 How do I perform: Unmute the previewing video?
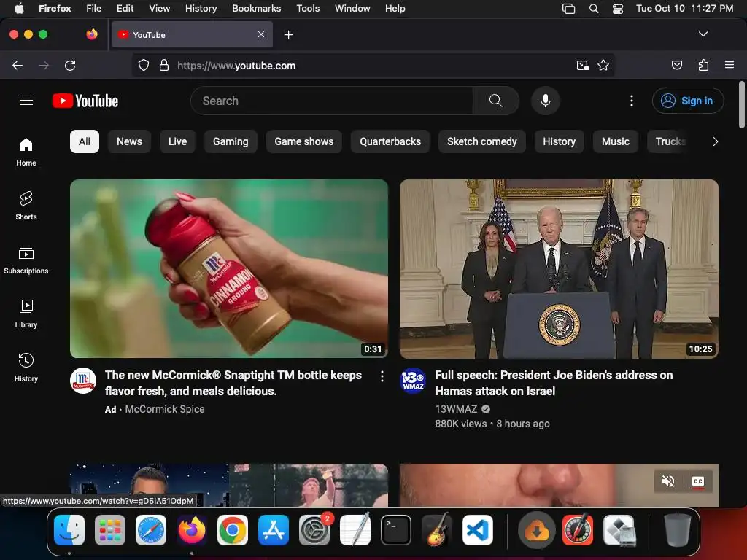[x=668, y=481]
